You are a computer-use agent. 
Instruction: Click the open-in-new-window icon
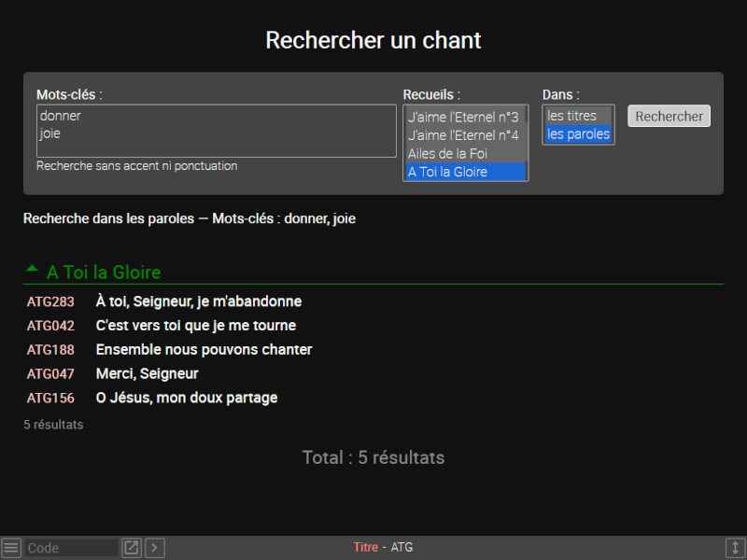(x=132, y=548)
